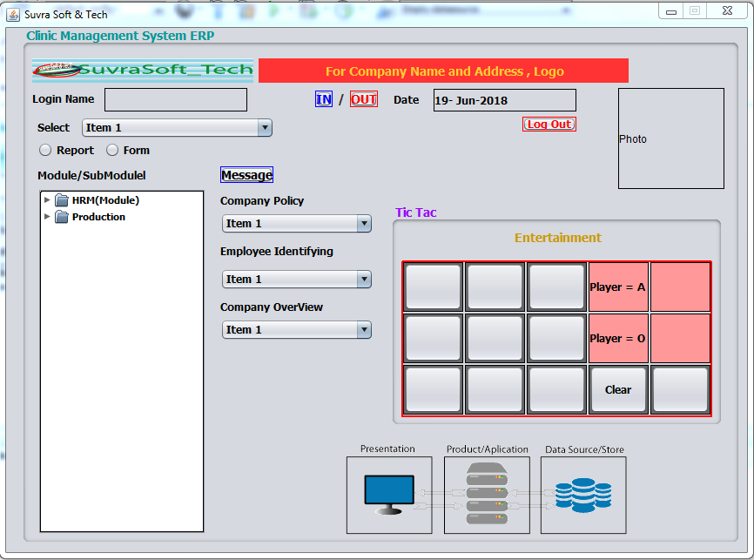754x560 pixels.
Task: Click the Product/Application server stack icon
Action: (487, 495)
